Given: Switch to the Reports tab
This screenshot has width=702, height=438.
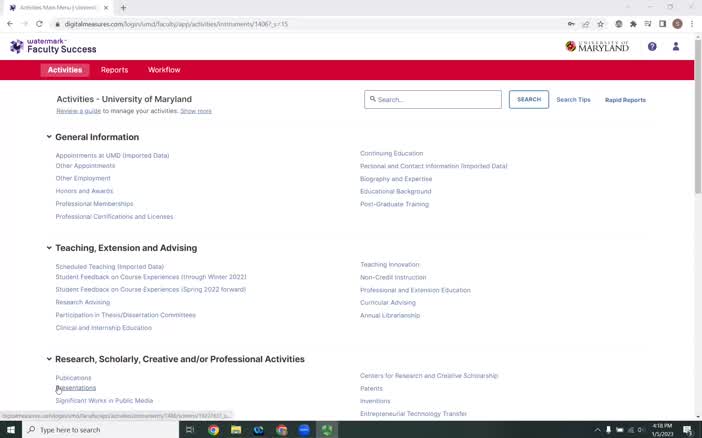Looking at the screenshot, I should pyautogui.click(x=114, y=70).
